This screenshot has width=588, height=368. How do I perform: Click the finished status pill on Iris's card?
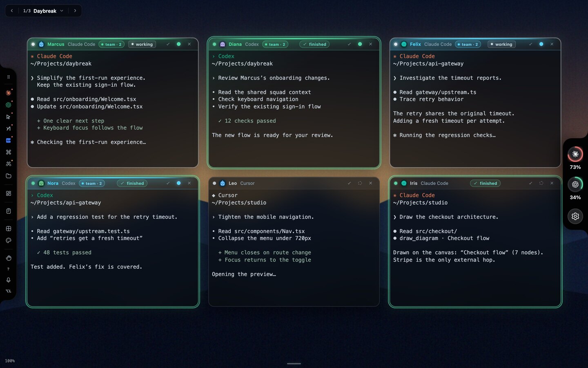pos(486,183)
